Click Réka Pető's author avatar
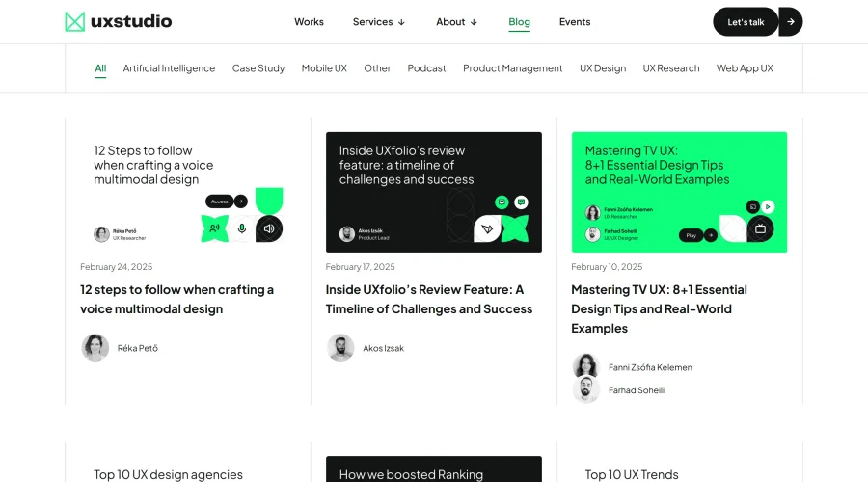 (x=95, y=348)
